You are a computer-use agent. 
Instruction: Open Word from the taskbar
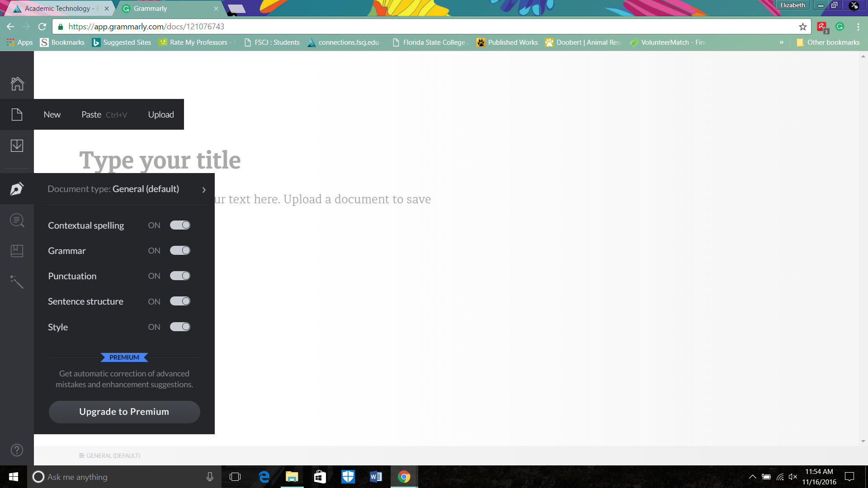tap(376, 477)
